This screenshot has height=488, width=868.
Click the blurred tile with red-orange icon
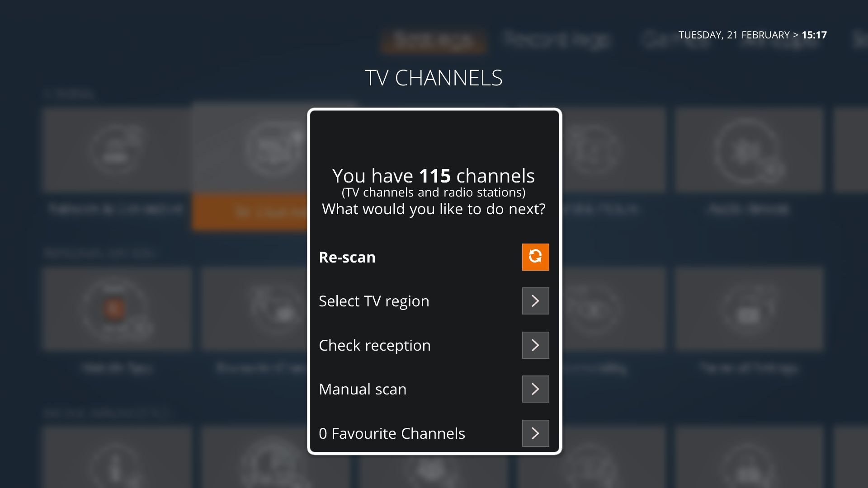tap(117, 321)
